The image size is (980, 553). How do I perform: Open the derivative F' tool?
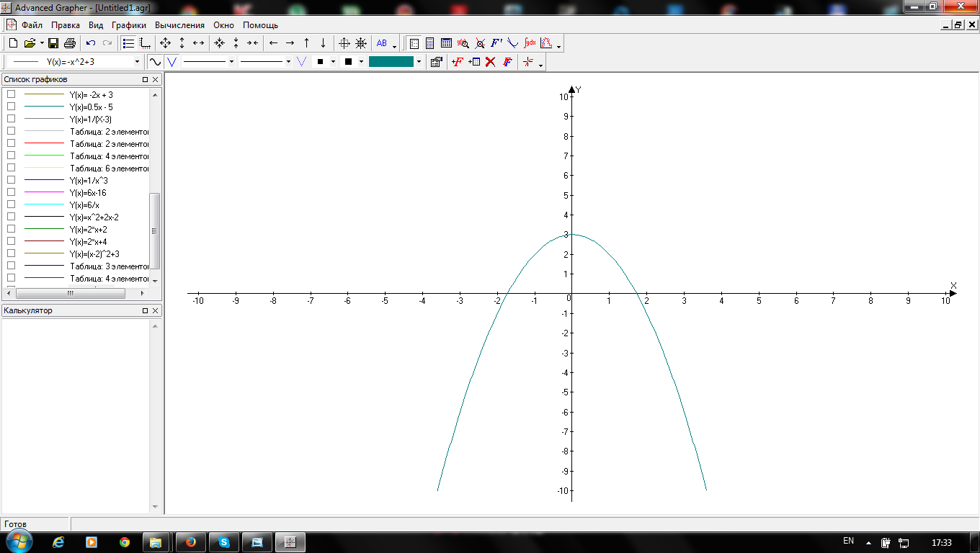pyautogui.click(x=496, y=43)
